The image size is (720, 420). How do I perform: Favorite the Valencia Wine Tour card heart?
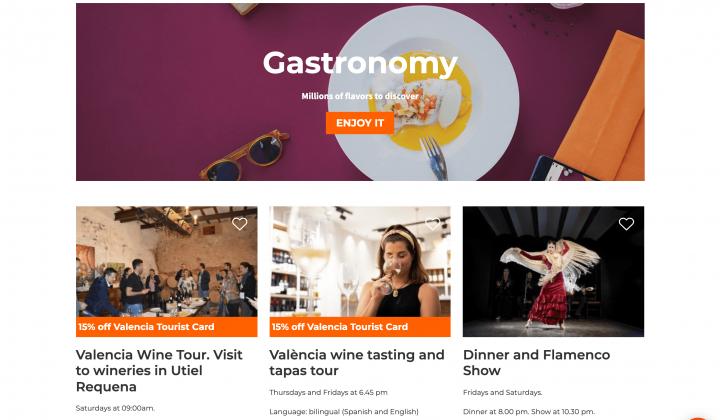[x=239, y=224]
